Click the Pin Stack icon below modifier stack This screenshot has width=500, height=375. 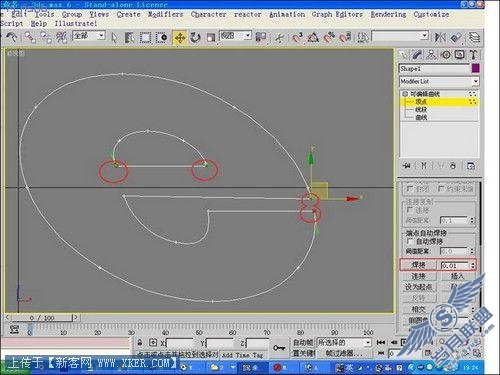click(x=407, y=165)
